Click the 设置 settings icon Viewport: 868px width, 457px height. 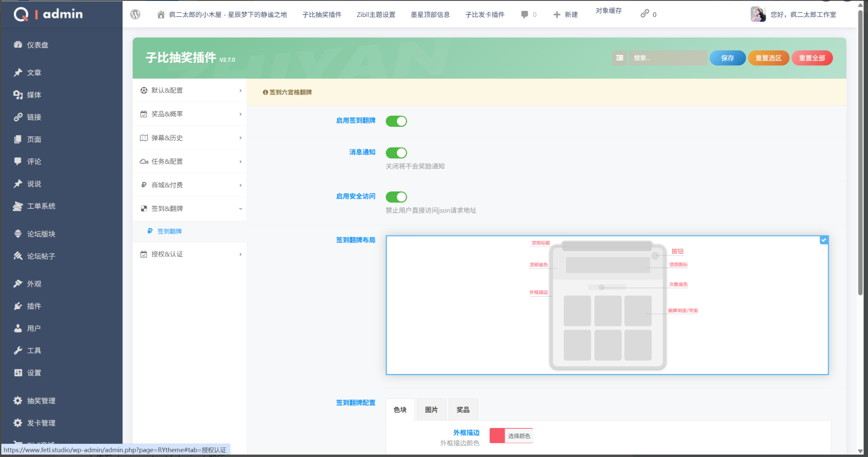pyautogui.click(x=18, y=373)
